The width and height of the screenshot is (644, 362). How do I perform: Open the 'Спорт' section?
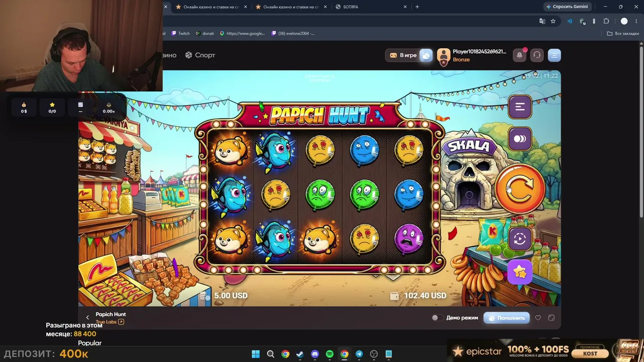(200, 55)
